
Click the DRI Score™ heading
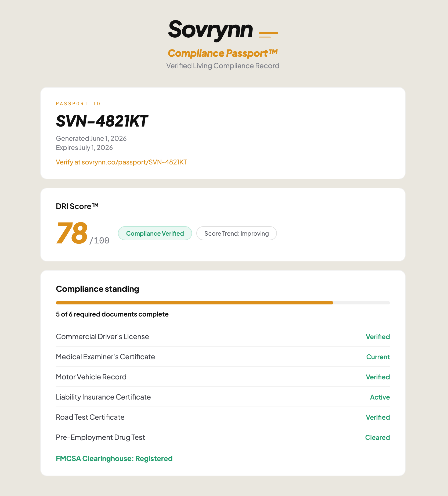click(77, 206)
